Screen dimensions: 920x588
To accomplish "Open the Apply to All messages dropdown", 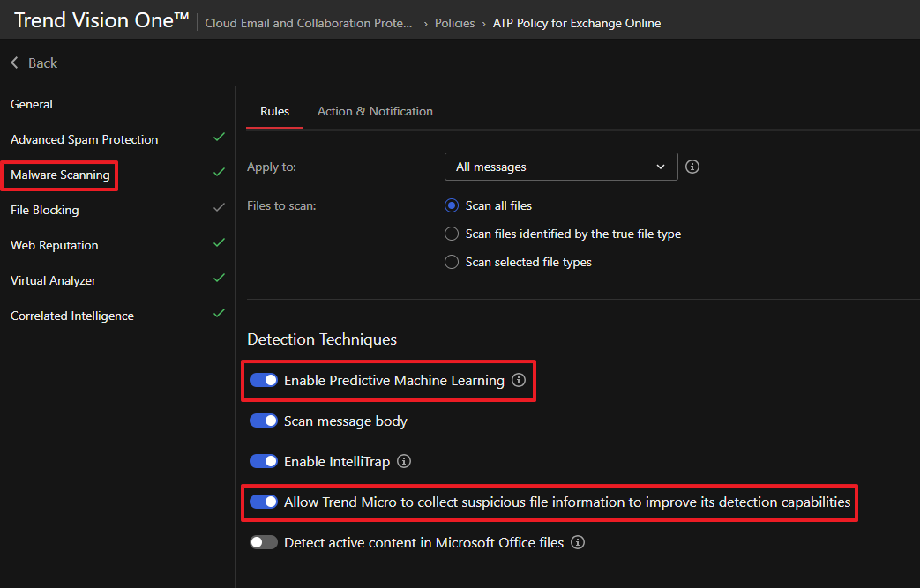I will pyautogui.click(x=561, y=167).
